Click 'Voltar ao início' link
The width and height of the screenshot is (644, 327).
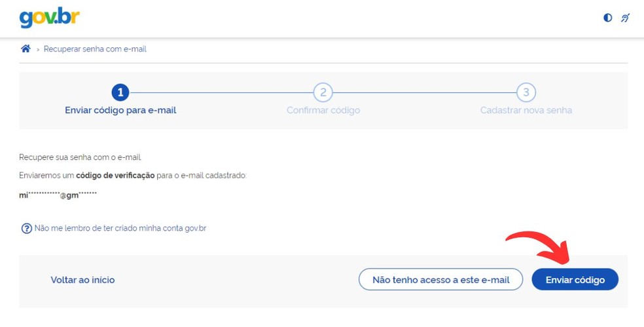pyautogui.click(x=82, y=280)
